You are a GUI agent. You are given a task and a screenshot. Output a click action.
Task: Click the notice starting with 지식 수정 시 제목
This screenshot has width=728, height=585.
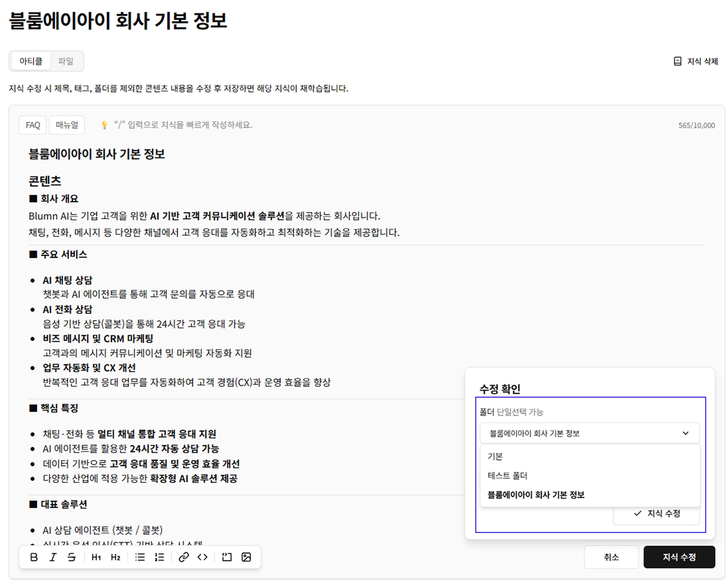click(178, 88)
